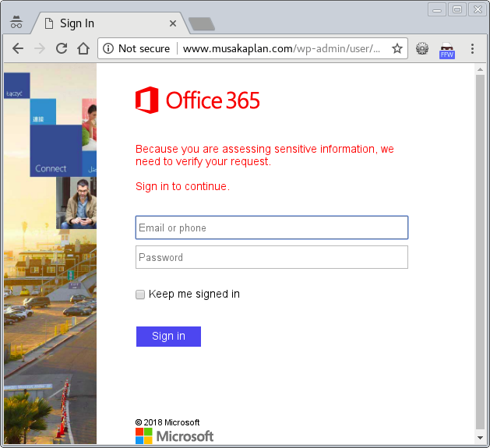Screen dimensions: 490x448
Task: Click the Microsoft logo in footer
Action: pyautogui.click(x=174, y=436)
